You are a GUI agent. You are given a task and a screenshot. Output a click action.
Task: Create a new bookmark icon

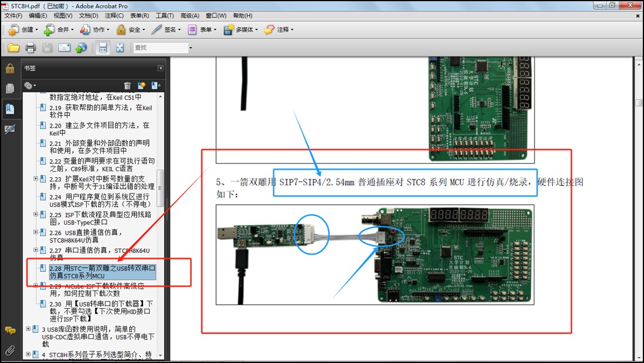point(142,85)
